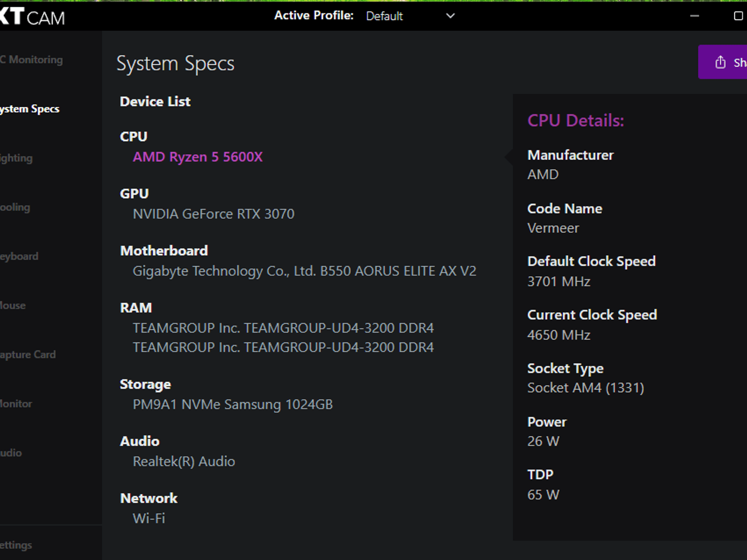Viewport: 747px width, 560px height.
Task: Click the Device List heading
Action: (x=155, y=102)
